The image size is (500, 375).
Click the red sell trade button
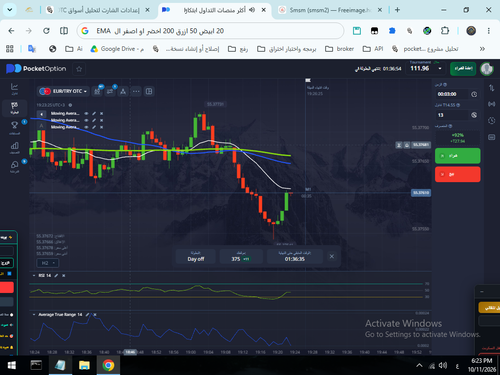(458, 174)
